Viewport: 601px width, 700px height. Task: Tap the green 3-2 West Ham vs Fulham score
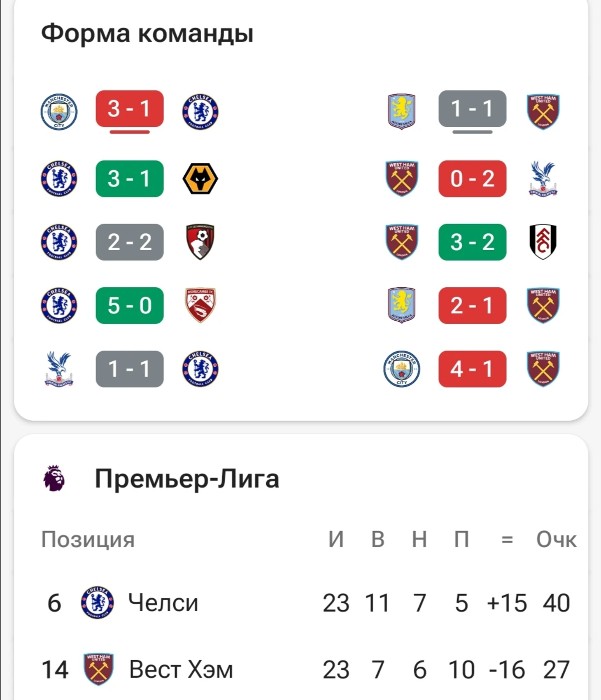pyautogui.click(x=473, y=242)
